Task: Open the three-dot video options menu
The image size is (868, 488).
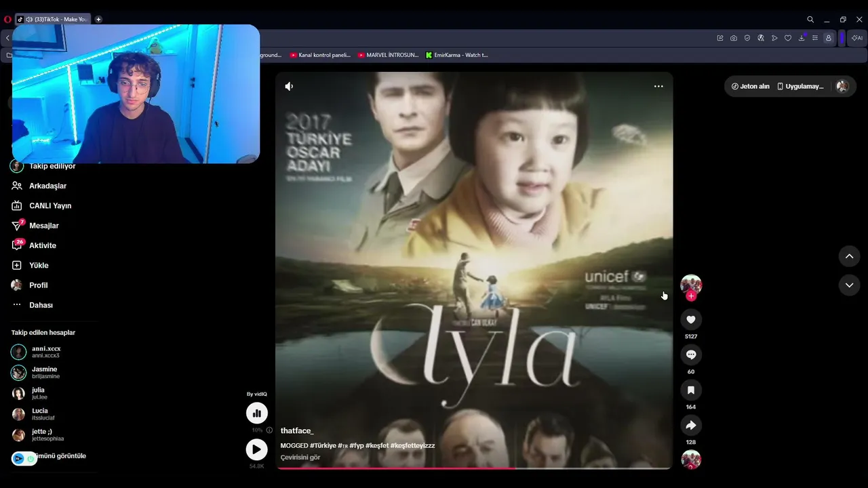Action: (658, 86)
